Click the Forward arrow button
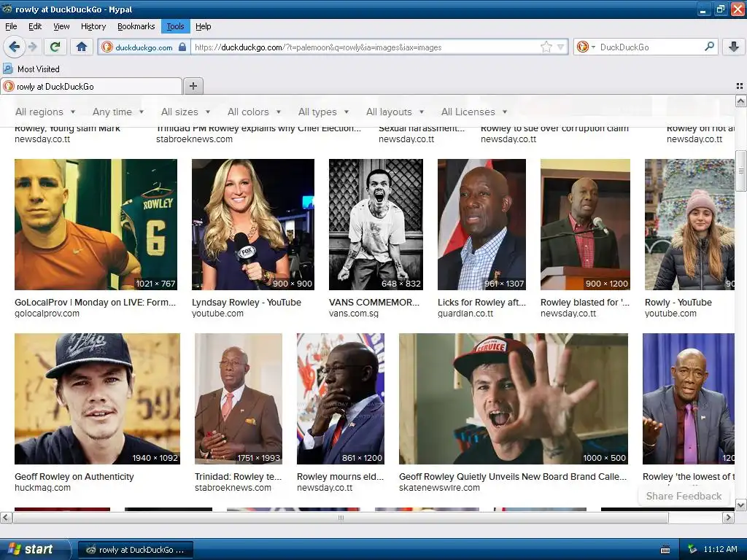 pos(32,47)
